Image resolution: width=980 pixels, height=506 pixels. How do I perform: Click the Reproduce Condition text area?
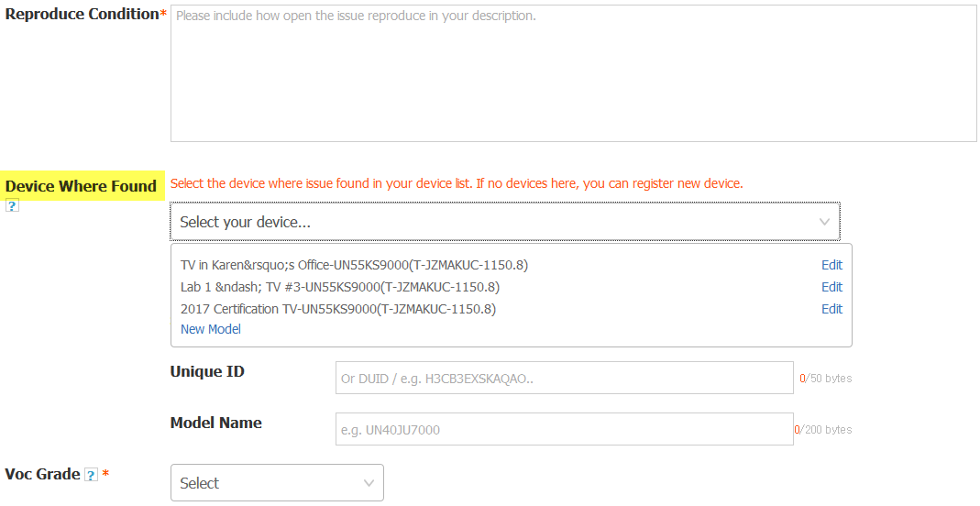[573, 73]
